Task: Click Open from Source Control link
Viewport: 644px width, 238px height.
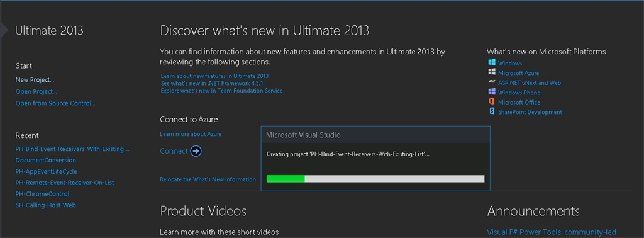Action: click(x=55, y=103)
